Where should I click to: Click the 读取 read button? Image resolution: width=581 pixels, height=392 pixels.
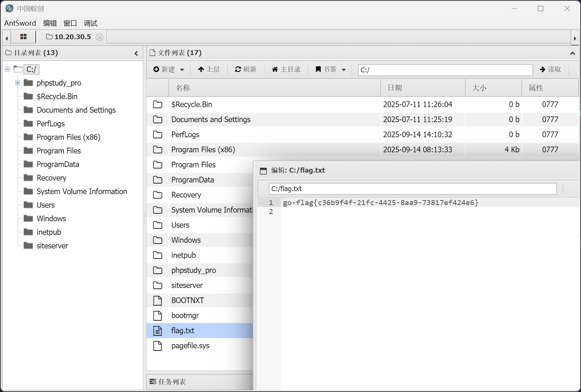pos(550,69)
